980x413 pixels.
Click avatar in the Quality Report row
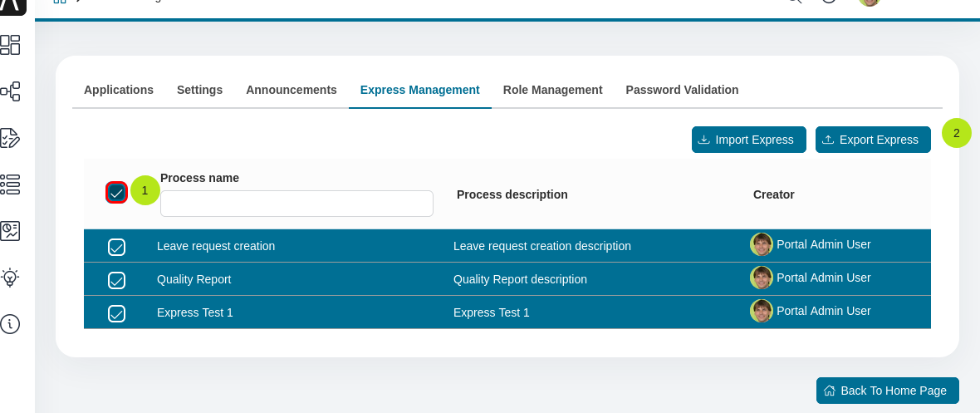point(762,278)
